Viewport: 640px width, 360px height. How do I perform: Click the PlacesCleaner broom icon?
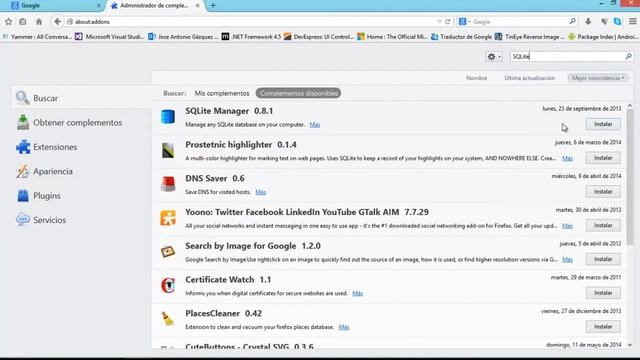(168, 319)
